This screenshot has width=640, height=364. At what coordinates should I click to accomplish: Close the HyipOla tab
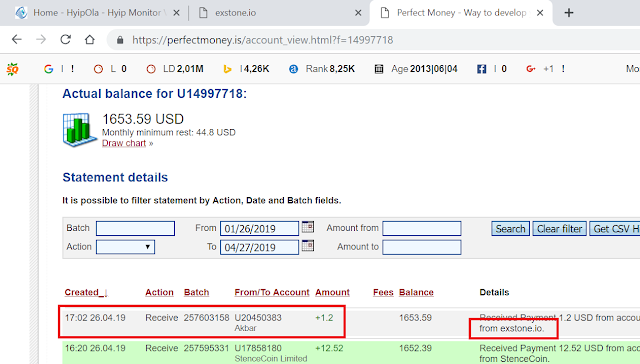pos(176,13)
